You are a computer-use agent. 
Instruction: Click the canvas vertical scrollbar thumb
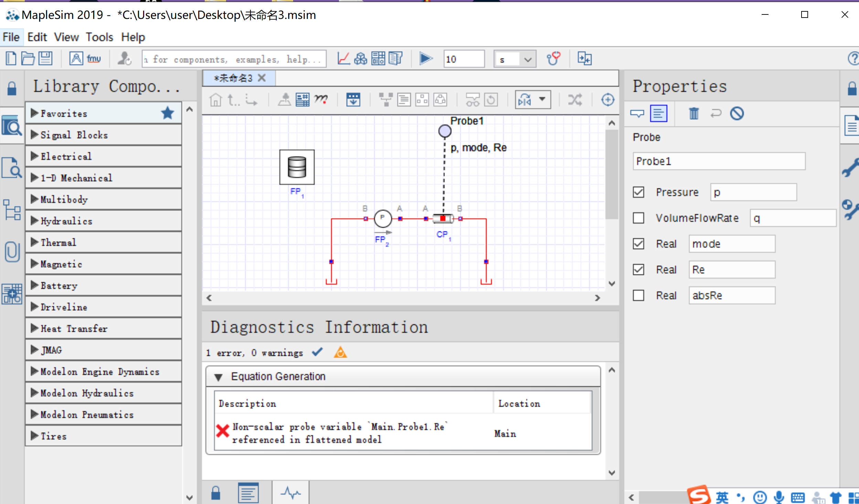click(612, 175)
